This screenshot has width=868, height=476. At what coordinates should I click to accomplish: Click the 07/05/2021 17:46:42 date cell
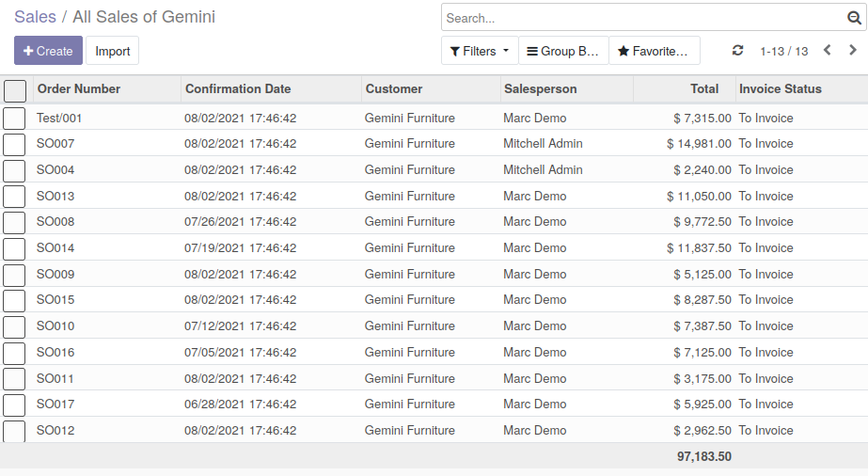[240, 352]
